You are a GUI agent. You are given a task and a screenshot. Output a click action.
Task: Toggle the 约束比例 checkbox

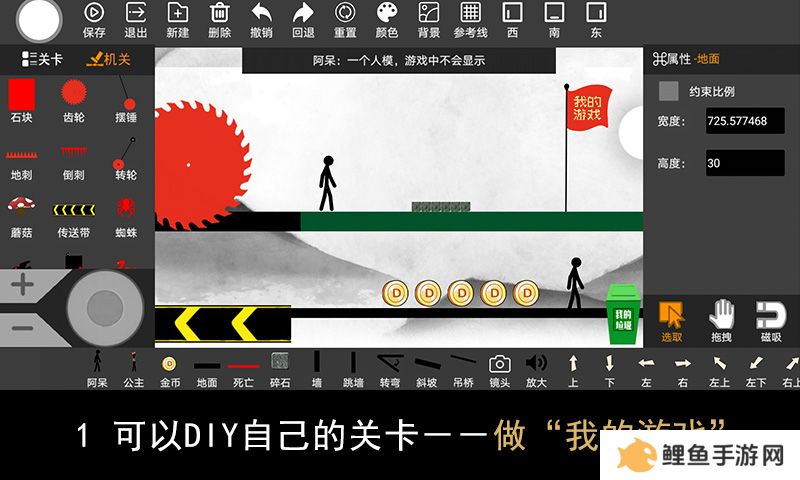[668, 91]
